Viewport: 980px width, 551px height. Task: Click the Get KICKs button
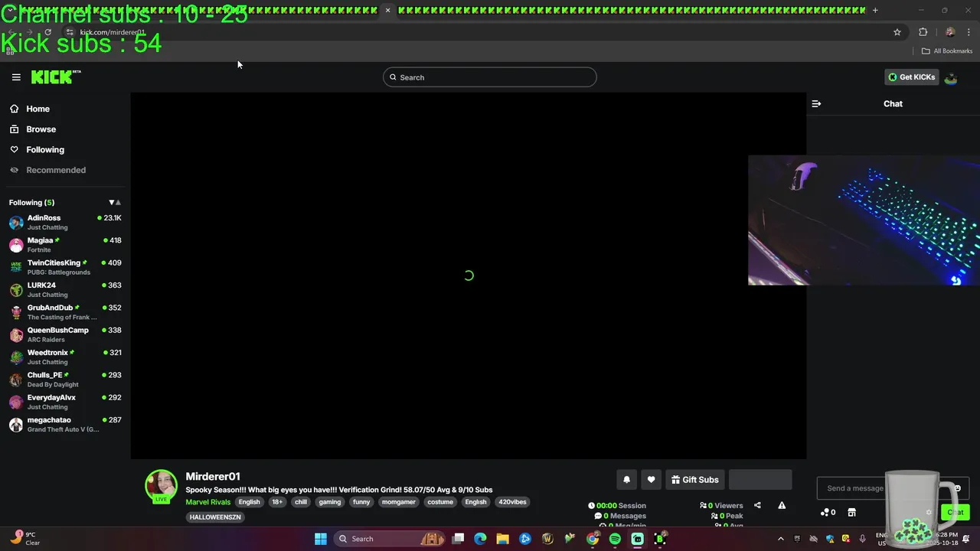[x=911, y=77]
